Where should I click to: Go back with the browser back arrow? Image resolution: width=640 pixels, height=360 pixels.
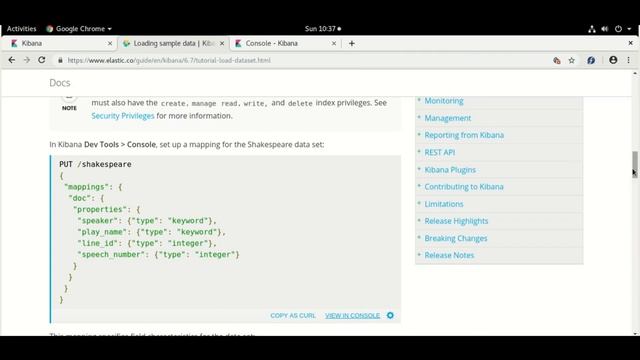pyautogui.click(x=11, y=60)
